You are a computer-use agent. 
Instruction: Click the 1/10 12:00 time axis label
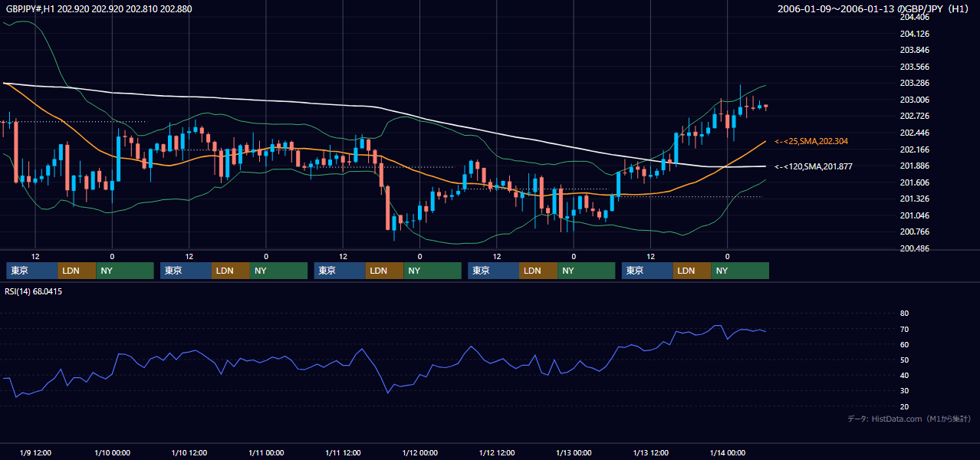(x=189, y=452)
